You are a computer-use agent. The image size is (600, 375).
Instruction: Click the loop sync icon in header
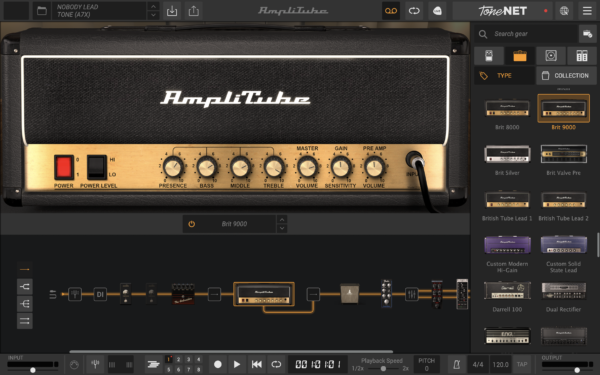point(414,11)
